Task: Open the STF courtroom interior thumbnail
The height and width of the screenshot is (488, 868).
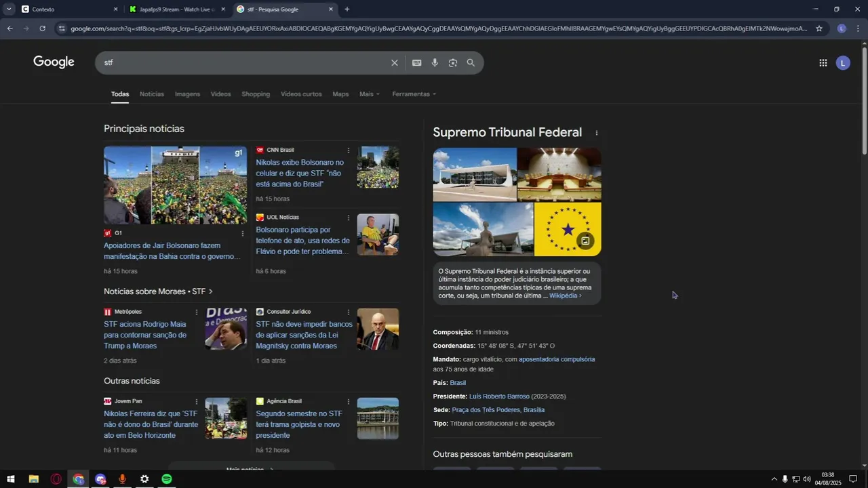Action: [x=559, y=174]
